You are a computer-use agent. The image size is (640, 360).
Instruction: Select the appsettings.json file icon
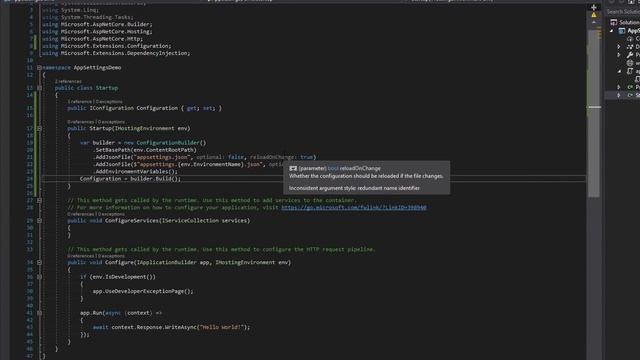tap(630, 71)
